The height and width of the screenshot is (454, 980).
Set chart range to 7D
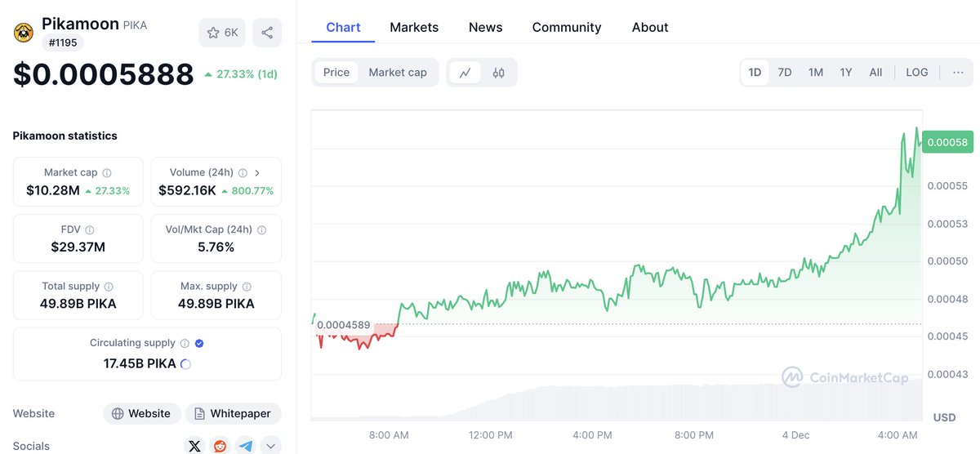pos(785,73)
